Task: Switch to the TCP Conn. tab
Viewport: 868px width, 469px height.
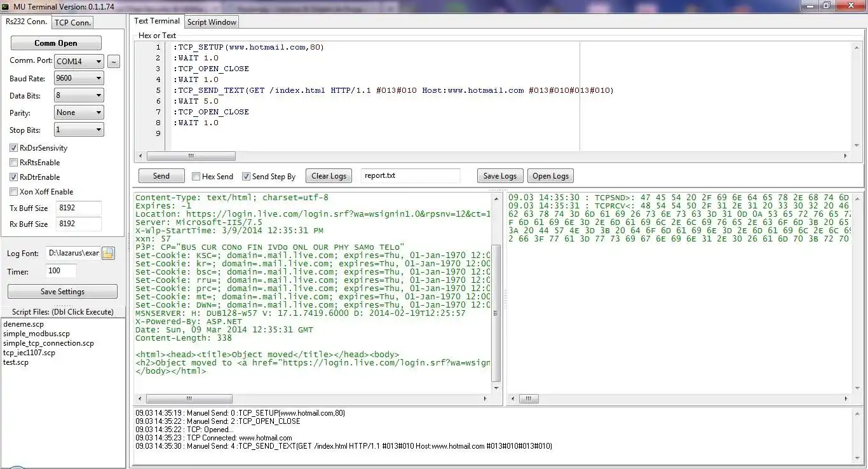Action: 72,23
